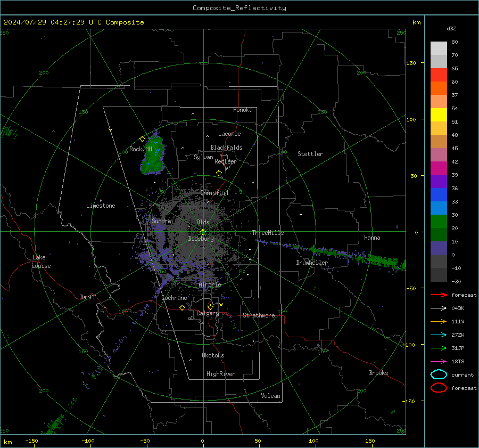Image resolution: width=479 pixels, height=448 pixels.
Task: Select the 18TS legend label
Action: pos(458,362)
